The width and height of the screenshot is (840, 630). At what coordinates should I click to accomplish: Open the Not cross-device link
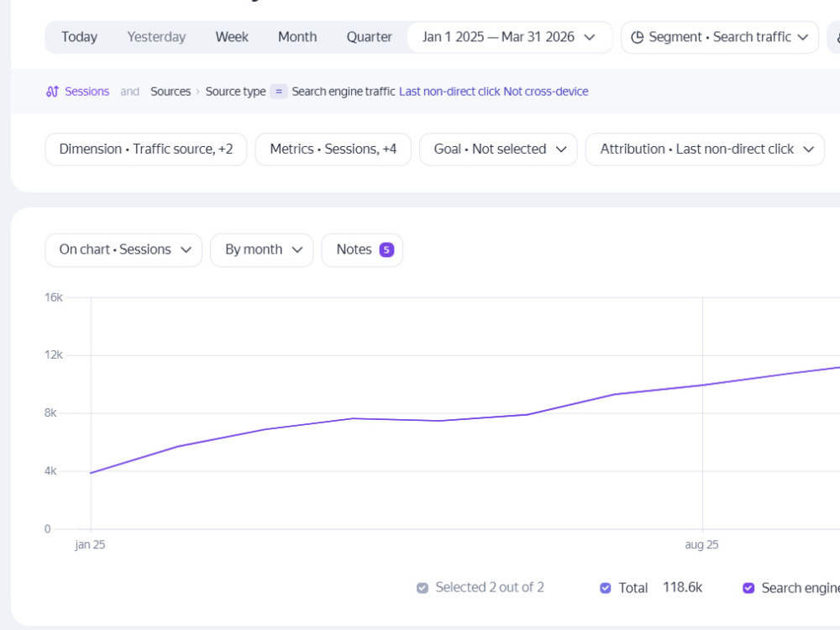(546, 92)
